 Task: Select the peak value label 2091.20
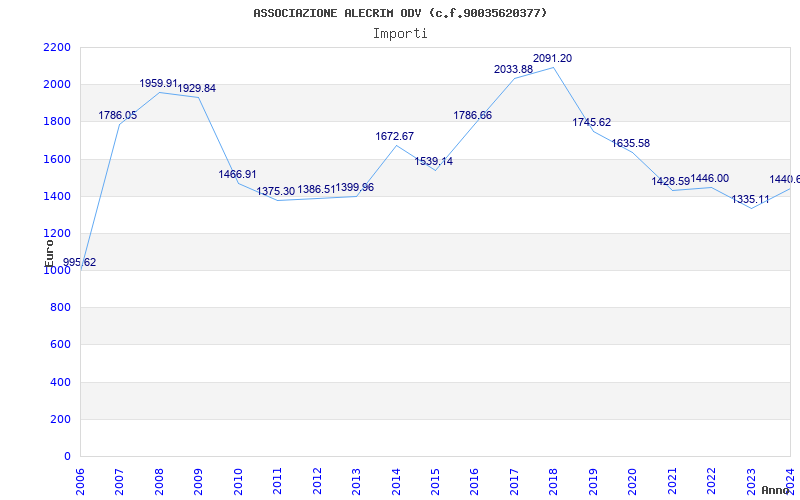pos(553,58)
